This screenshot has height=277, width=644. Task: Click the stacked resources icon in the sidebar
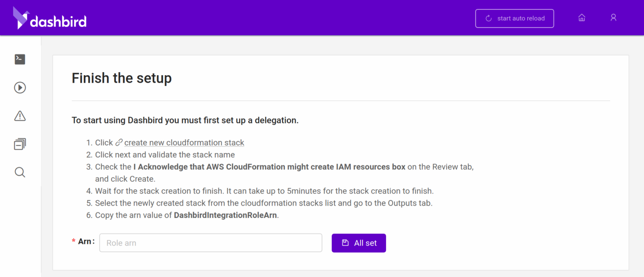point(19,144)
